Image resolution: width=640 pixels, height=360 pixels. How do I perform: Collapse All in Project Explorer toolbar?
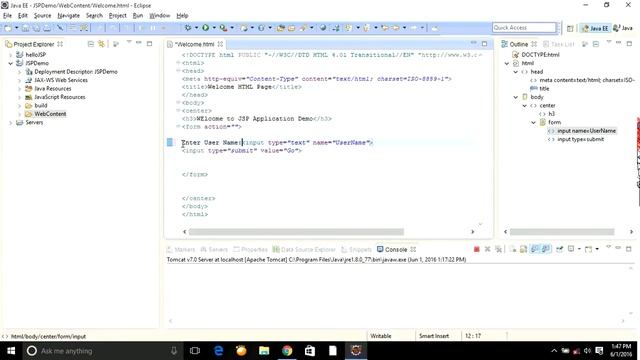click(91, 44)
